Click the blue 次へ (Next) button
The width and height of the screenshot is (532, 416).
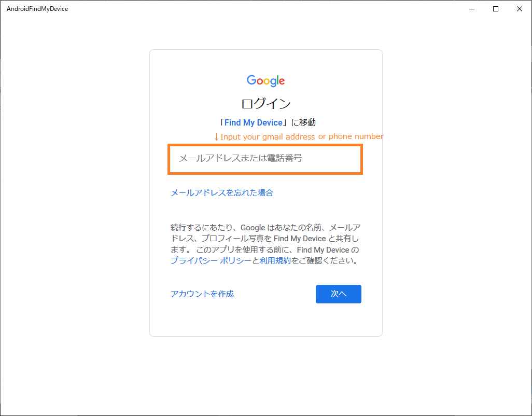(x=338, y=294)
